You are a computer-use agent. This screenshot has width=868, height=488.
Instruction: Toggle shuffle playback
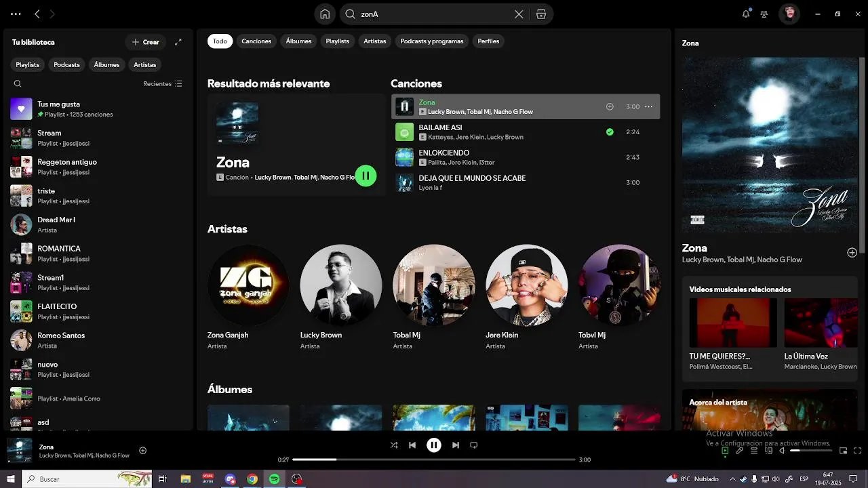coord(394,445)
